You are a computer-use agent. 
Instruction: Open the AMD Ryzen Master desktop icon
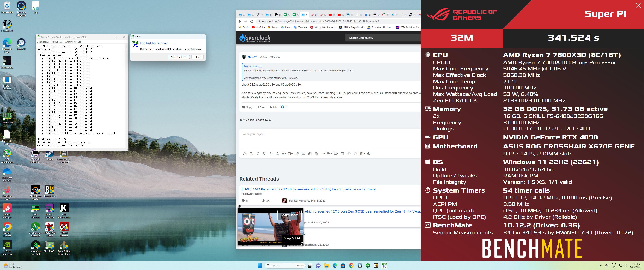point(35,192)
